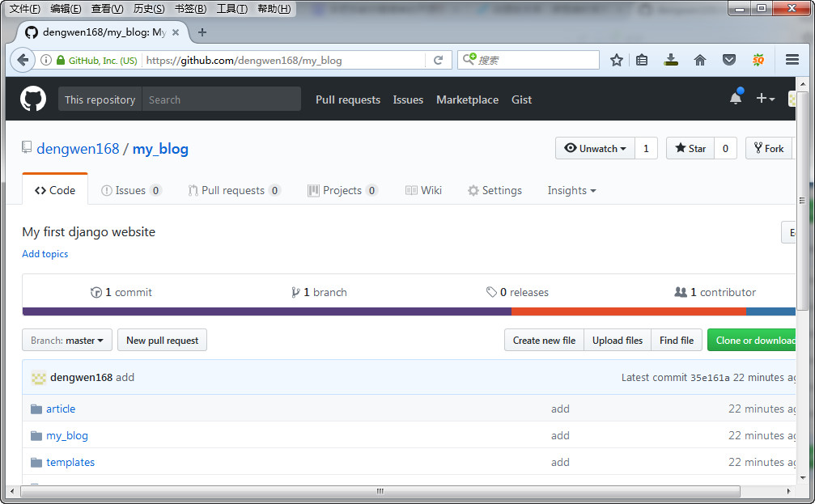Screen dimensions: 815x504
Task: Click New pull request button
Action: pos(162,341)
